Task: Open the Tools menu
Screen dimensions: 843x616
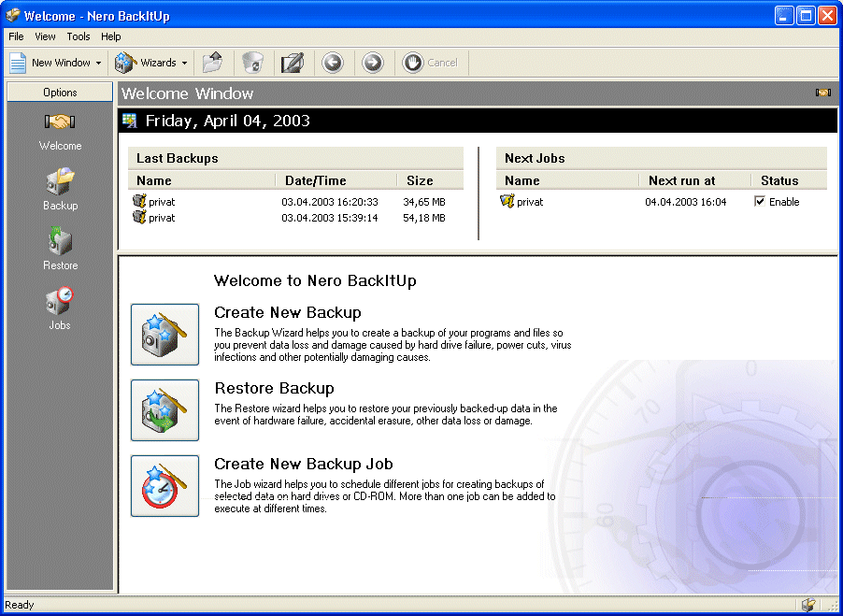Action: [x=79, y=36]
